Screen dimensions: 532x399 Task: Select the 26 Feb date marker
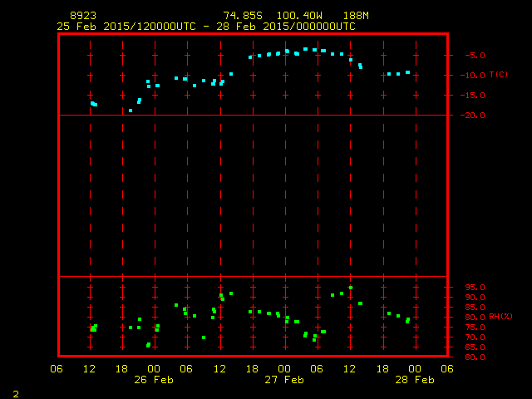(154, 380)
